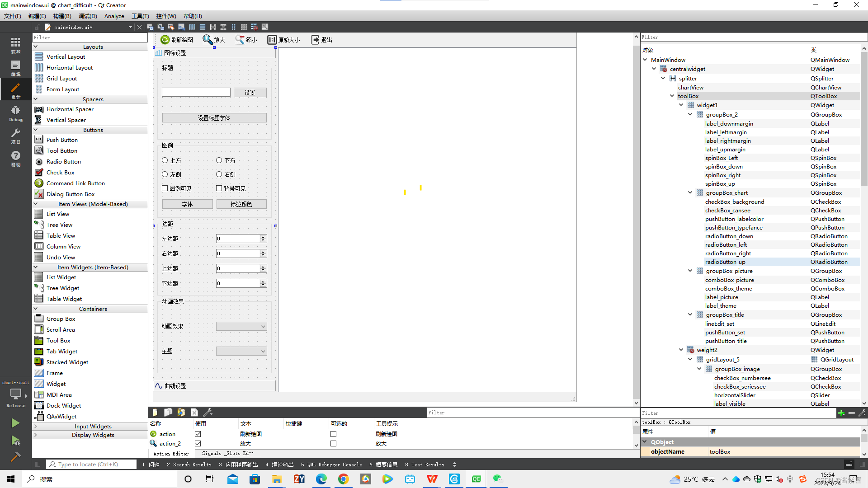Enable the 图例可见 checkbox
868x488 pixels.
click(x=165, y=188)
